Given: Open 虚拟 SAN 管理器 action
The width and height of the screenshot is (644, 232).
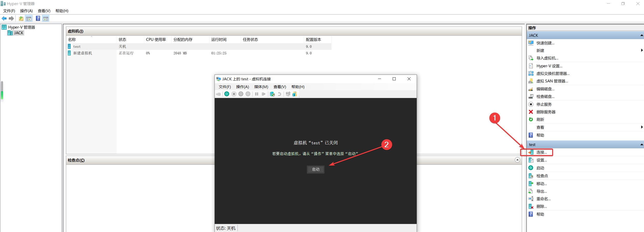Looking at the screenshot, I should click(552, 81).
